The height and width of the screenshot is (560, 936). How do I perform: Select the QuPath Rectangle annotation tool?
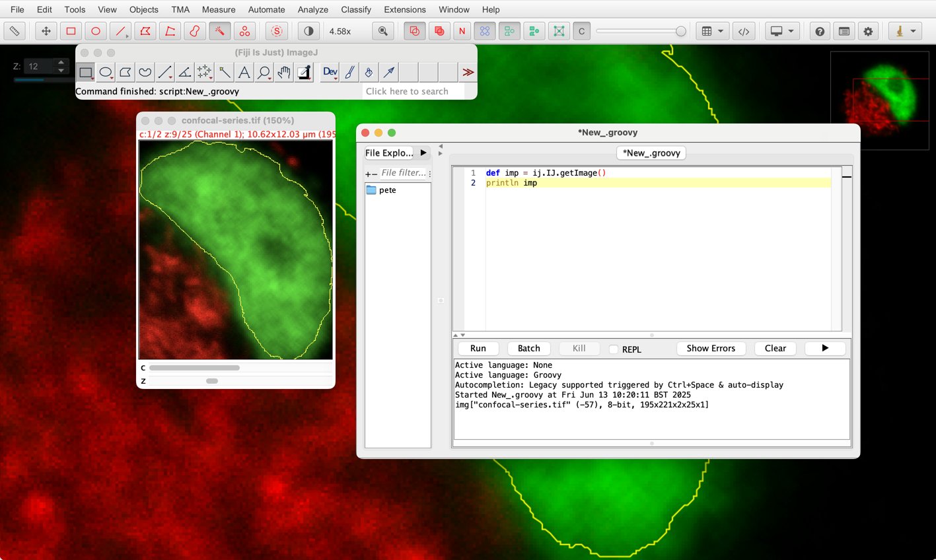point(71,31)
